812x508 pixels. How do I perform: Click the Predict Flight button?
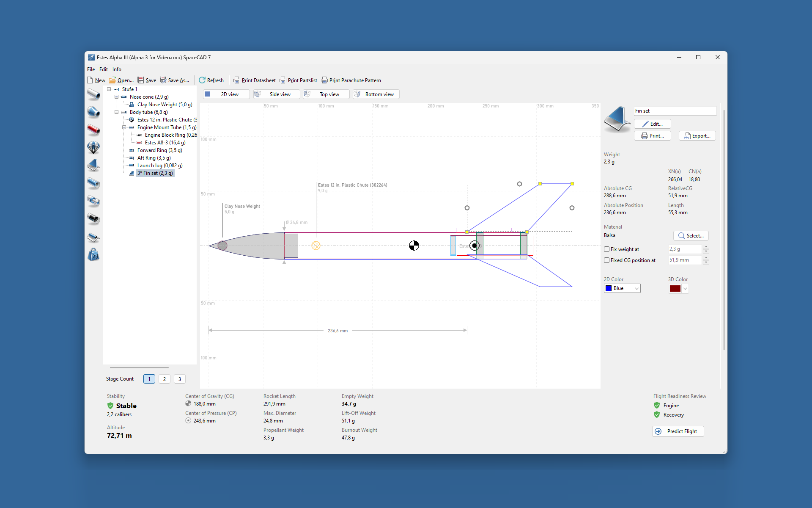[678, 431]
